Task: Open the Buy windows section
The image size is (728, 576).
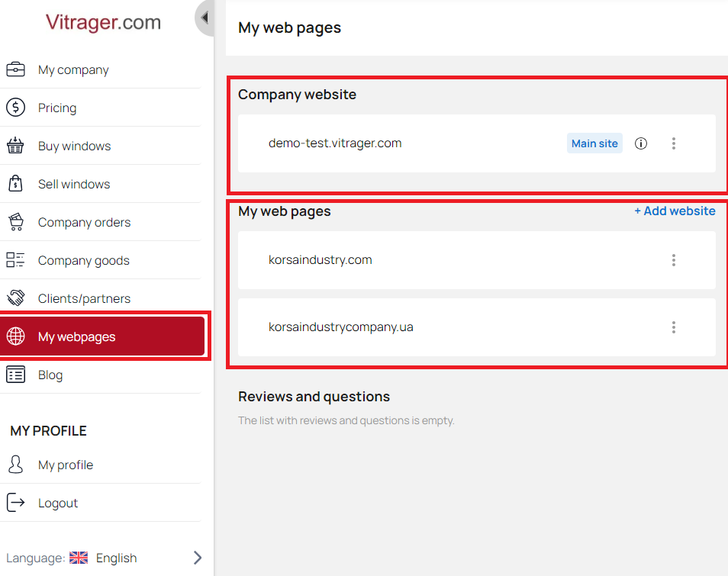Action: pos(74,146)
